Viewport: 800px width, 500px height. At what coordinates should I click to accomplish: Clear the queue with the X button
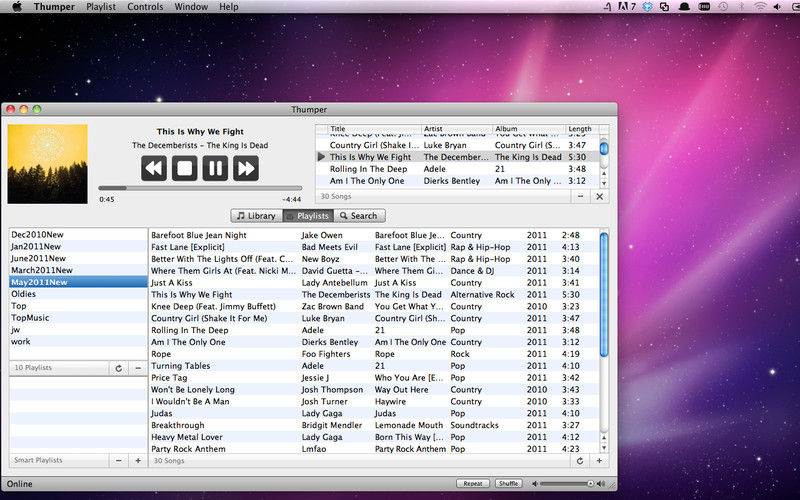click(599, 196)
